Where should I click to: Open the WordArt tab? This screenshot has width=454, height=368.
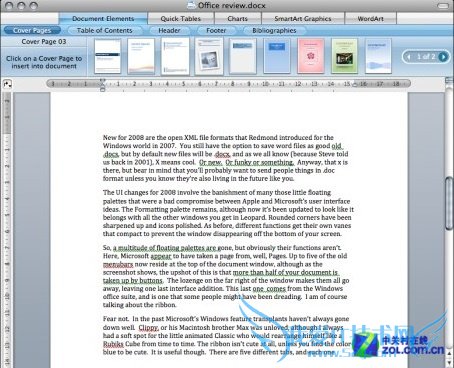[x=370, y=19]
